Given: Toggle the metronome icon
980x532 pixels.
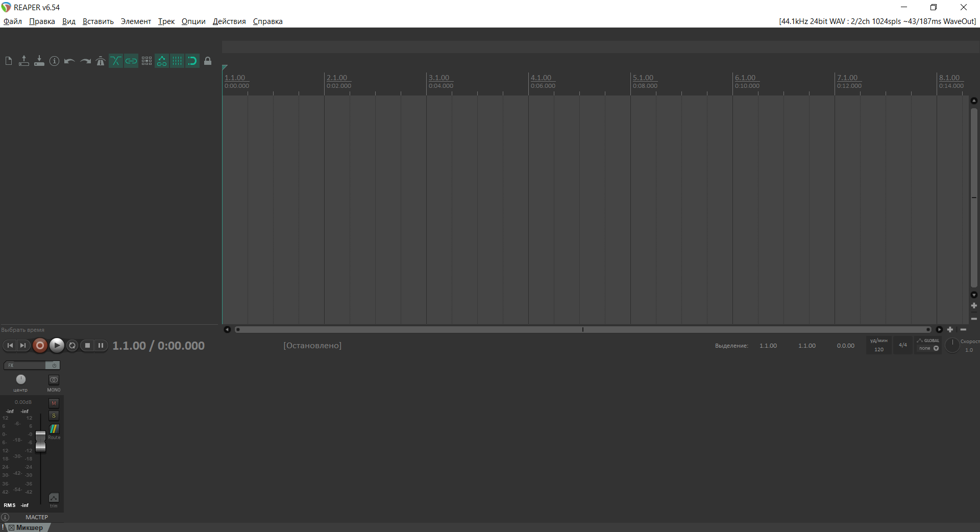Looking at the screenshot, I should click(101, 61).
